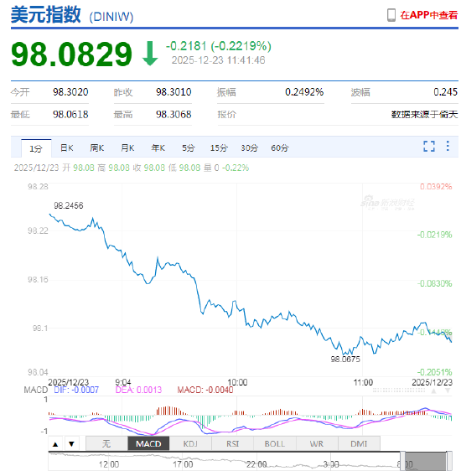Screen dimensions: 461x476
Task: Click the chart low label 98.0675
Action: (345, 360)
